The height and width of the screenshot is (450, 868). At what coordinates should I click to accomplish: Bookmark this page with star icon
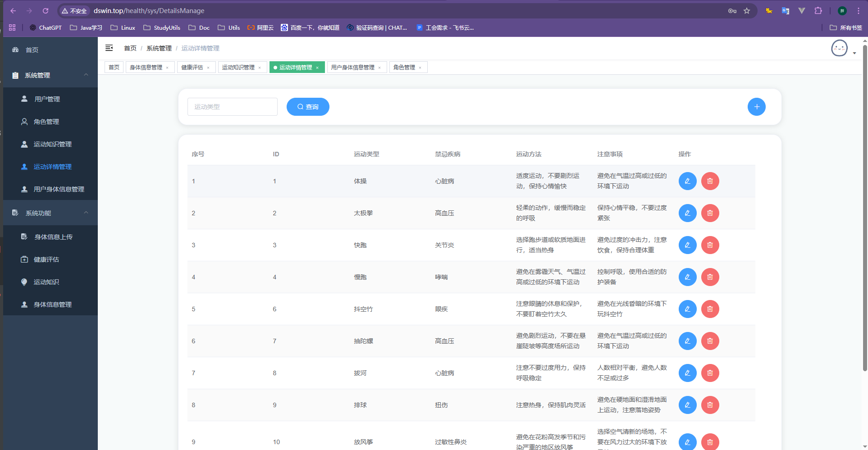tap(747, 11)
